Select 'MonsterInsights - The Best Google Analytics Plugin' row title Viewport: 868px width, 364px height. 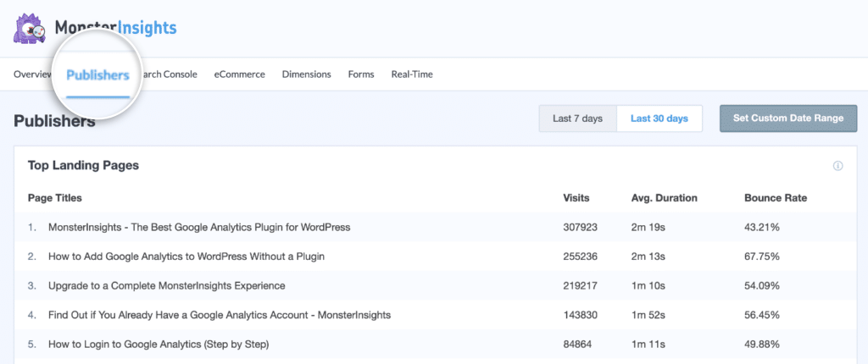click(x=199, y=227)
